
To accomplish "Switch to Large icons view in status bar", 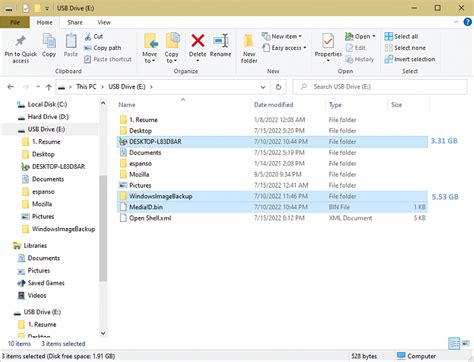I will 466,343.
